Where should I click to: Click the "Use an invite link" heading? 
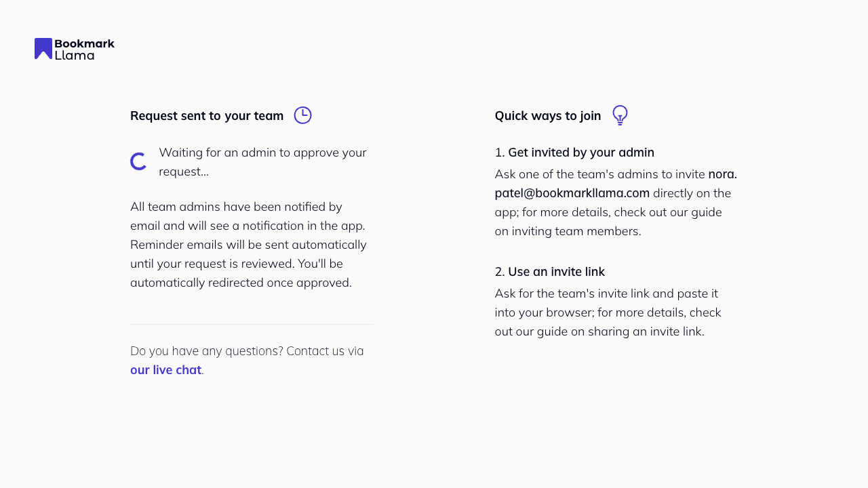tap(556, 272)
